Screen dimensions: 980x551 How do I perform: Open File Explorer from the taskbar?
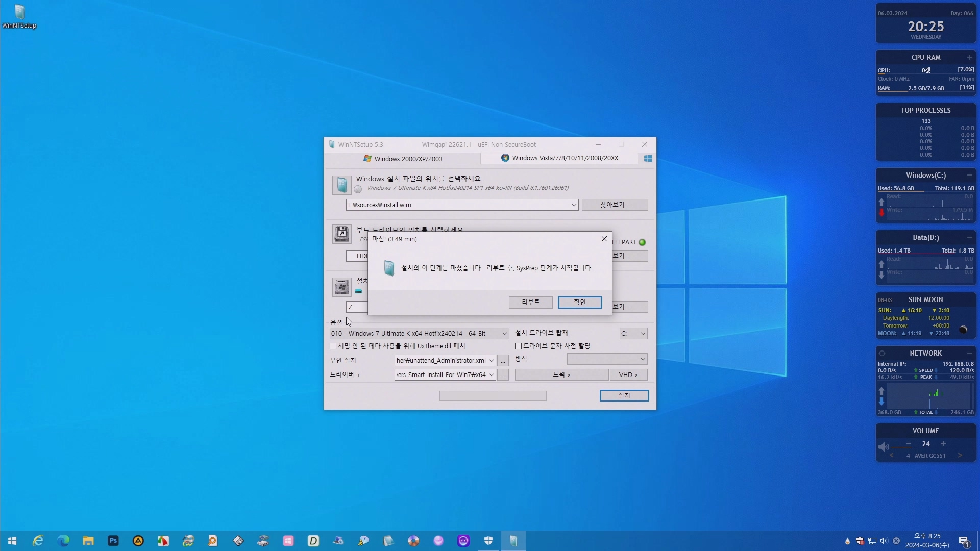pos(88,541)
